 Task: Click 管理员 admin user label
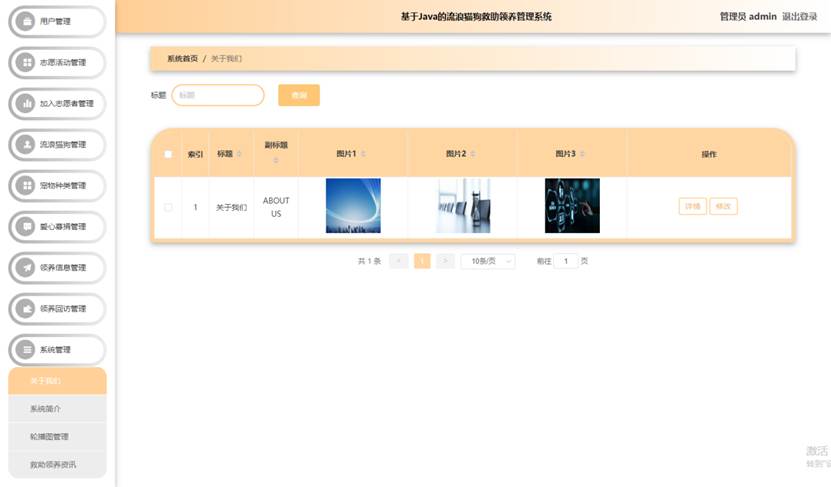[x=748, y=16]
